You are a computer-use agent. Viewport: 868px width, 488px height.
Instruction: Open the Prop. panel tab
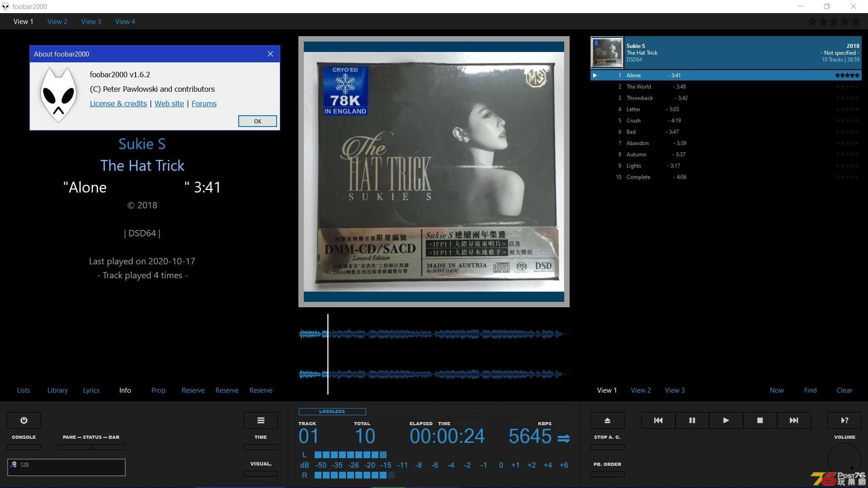point(159,390)
